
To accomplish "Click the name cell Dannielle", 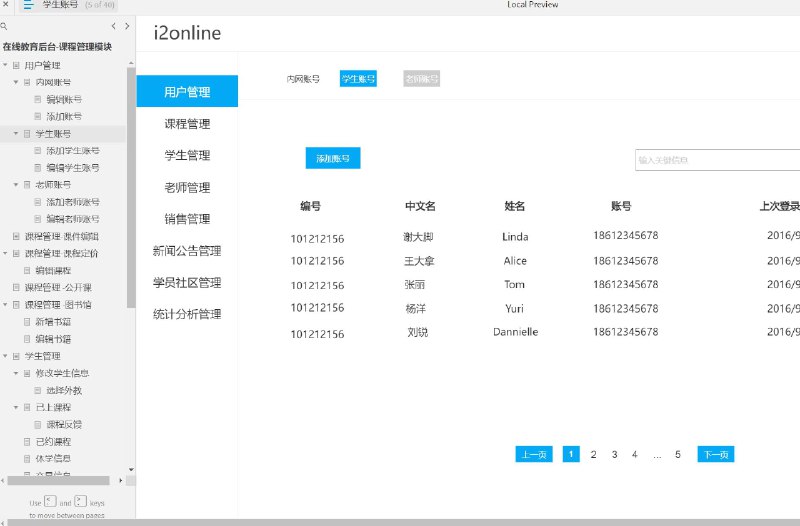I will (x=515, y=332).
